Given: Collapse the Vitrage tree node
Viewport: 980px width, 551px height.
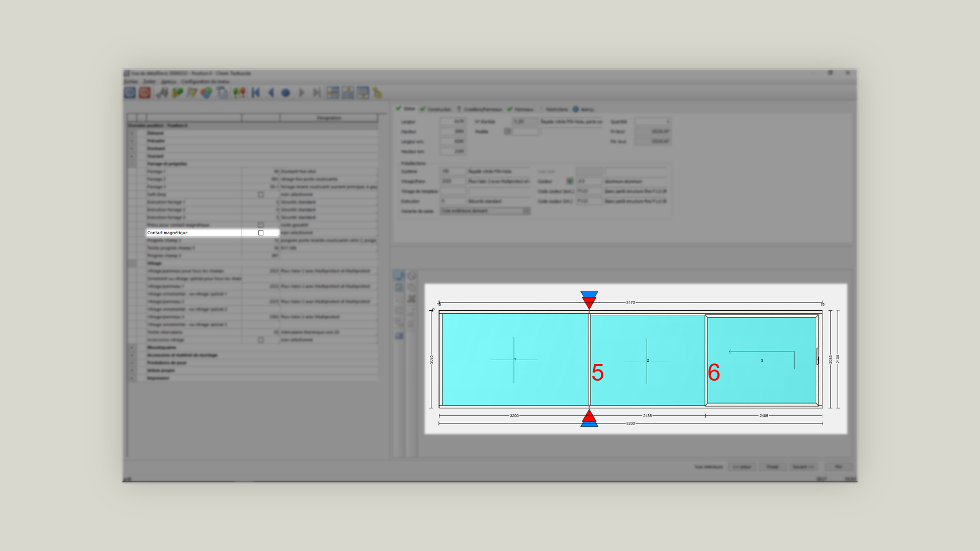Looking at the screenshot, I should (x=132, y=263).
